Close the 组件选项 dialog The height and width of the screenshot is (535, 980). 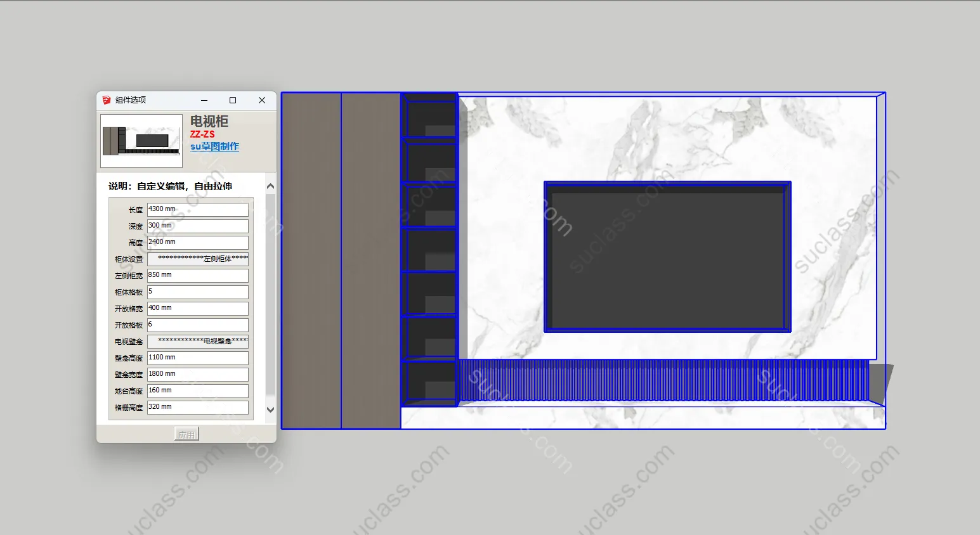point(262,100)
